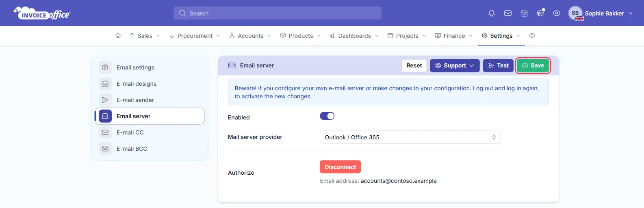Image resolution: width=644 pixels, height=208 pixels.
Task: Expand the Settings menu chevron
Action: (x=518, y=36)
